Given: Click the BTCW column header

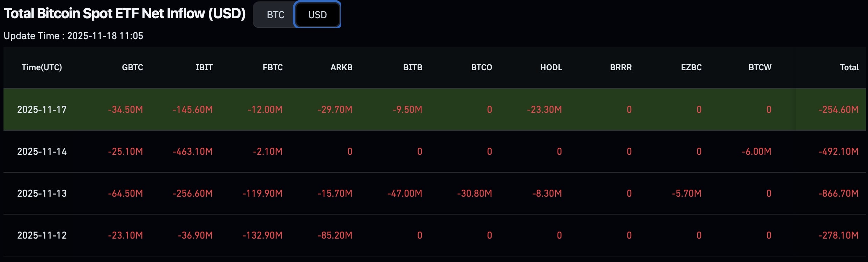Looking at the screenshot, I should 760,67.
